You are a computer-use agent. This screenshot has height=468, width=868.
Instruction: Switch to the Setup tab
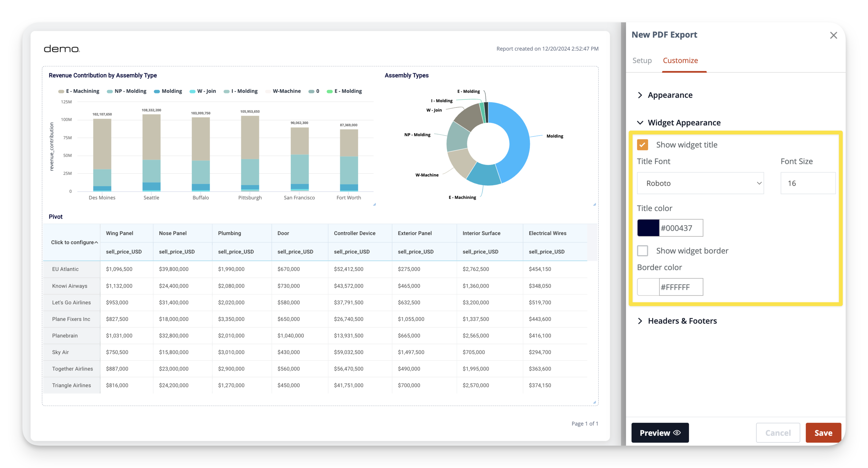coord(642,60)
